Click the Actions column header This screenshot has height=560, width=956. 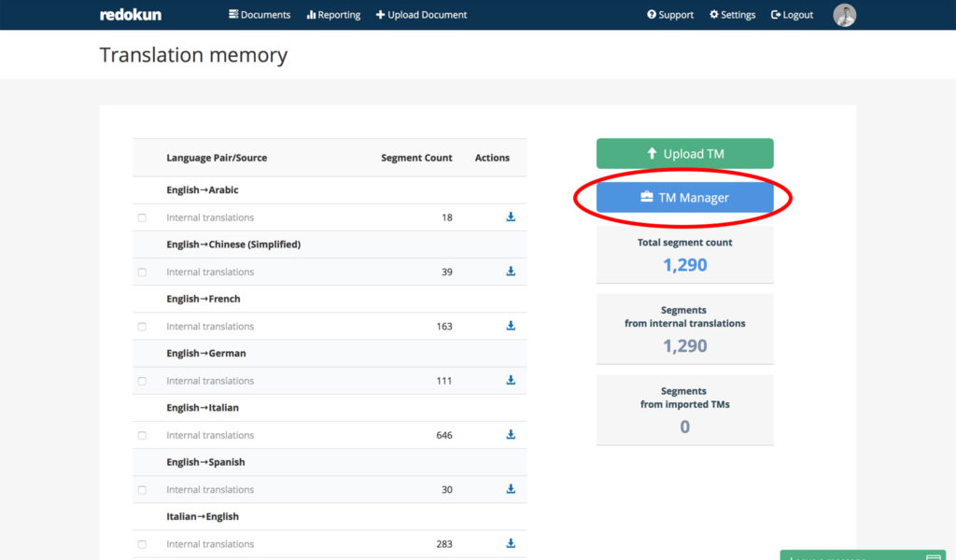pyautogui.click(x=492, y=158)
